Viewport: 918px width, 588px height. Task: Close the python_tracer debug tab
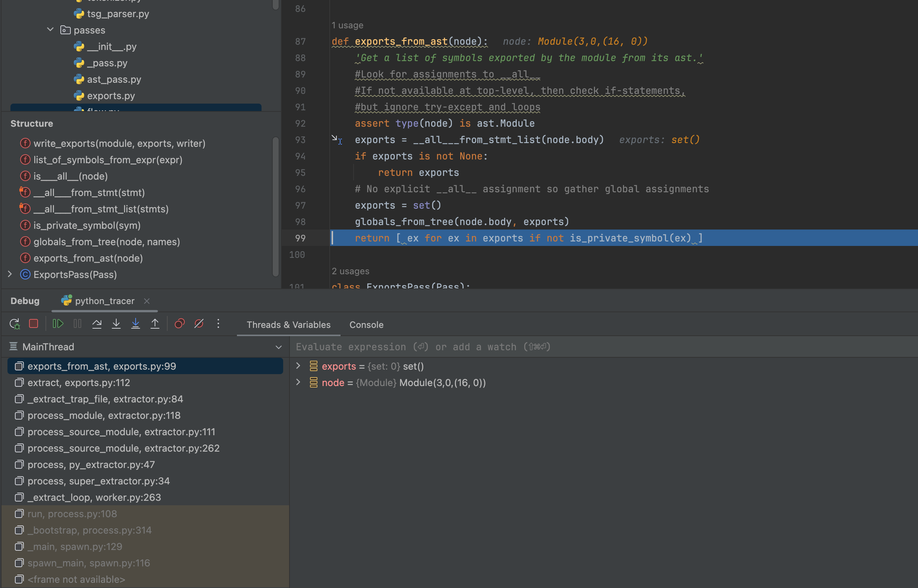pyautogui.click(x=147, y=301)
